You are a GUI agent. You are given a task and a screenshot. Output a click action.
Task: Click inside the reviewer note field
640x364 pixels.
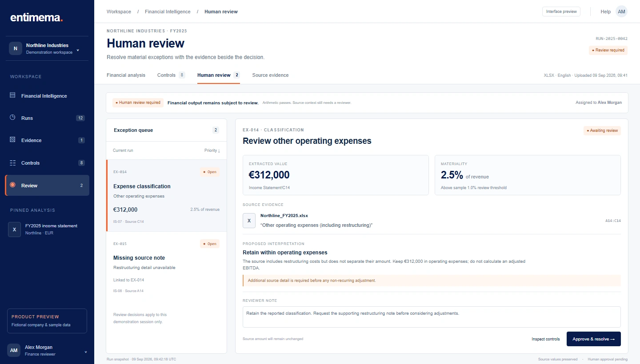pyautogui.click(x=432, y=317)
